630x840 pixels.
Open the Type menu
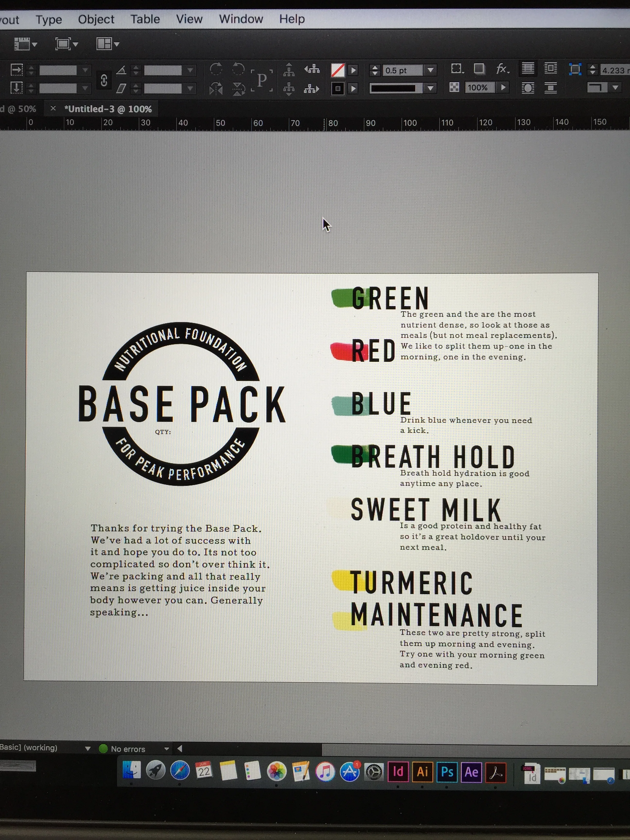tap(49, 19)
